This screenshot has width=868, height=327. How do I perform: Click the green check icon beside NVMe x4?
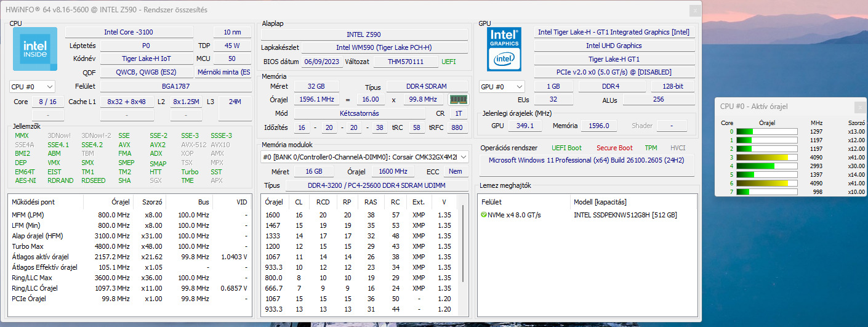tap(484, 215)
